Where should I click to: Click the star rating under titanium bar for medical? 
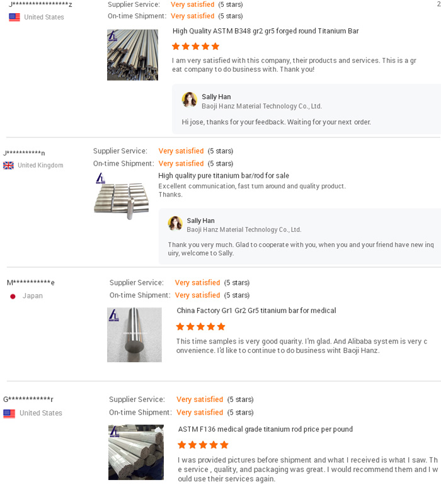[200, 326]
